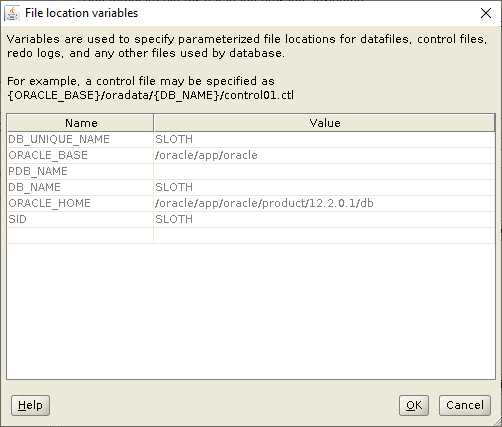Click the SLOTH value for DB_UNIQUE_NAME
The width and height of the screenshot is (502, 427).
coord(324,139)
